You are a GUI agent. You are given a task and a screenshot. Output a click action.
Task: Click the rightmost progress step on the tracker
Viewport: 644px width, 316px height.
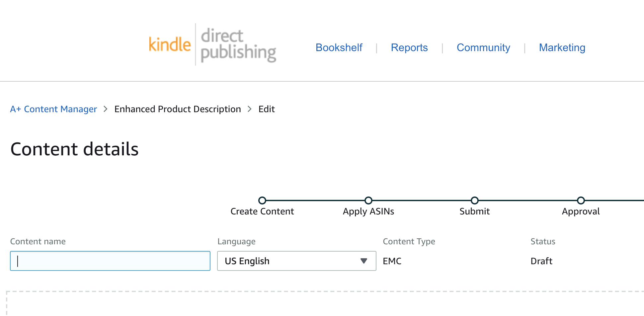[x=581, y=200]
